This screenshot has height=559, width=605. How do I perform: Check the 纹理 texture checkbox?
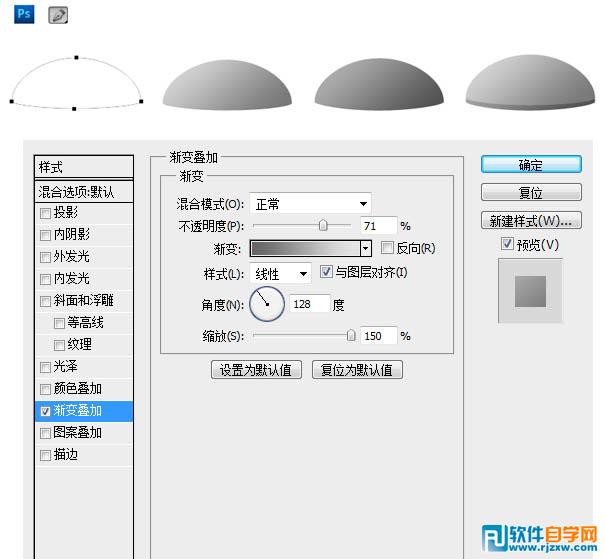(x=59, y=345)
